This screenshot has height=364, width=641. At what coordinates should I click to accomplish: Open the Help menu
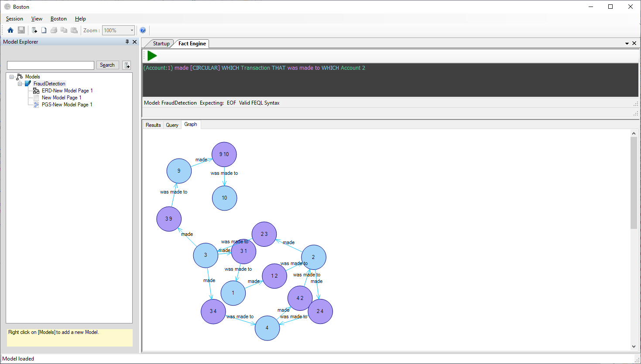(80, 19)
